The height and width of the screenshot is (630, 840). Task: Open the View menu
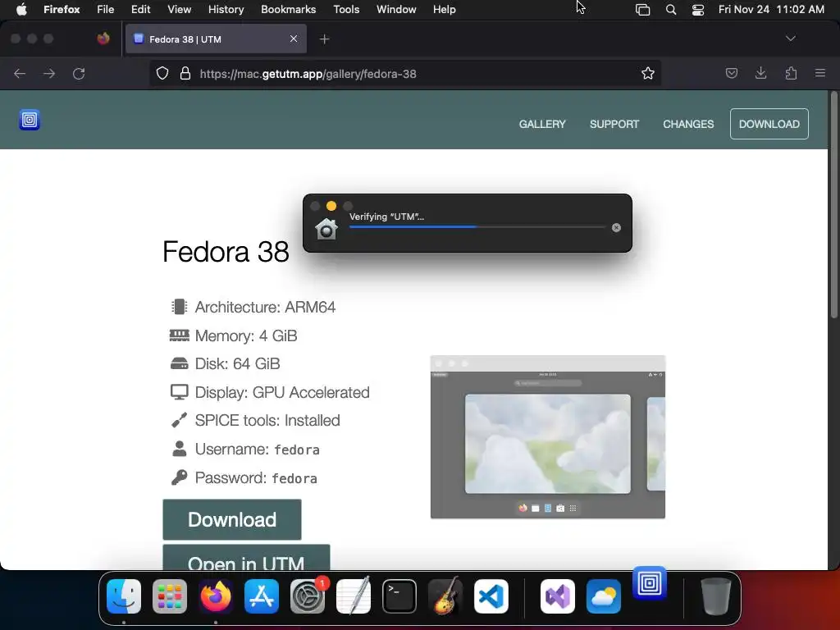[x=179, y=9]
